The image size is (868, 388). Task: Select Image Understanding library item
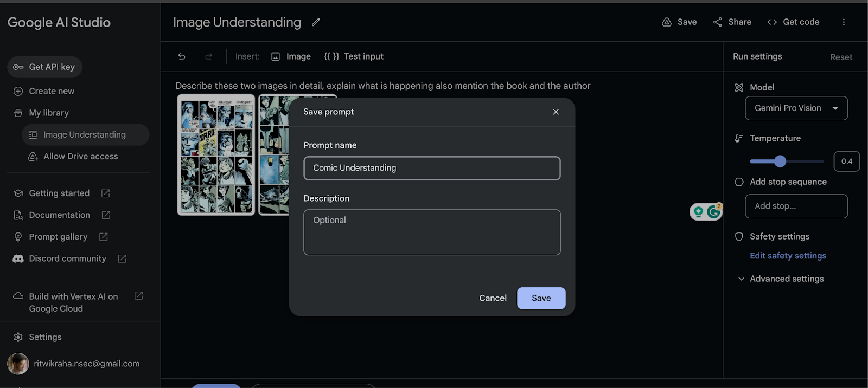[x=85, y=135]
